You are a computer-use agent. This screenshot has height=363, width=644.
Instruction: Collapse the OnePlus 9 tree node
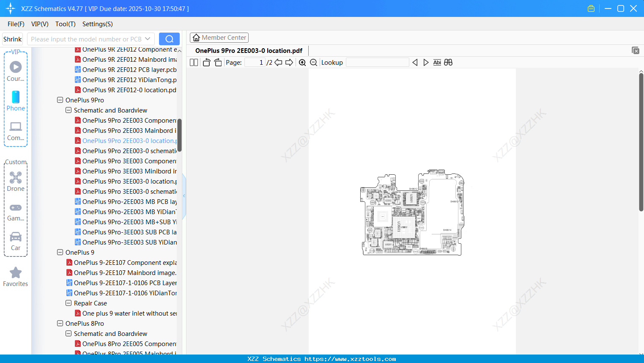click(60, 253)
